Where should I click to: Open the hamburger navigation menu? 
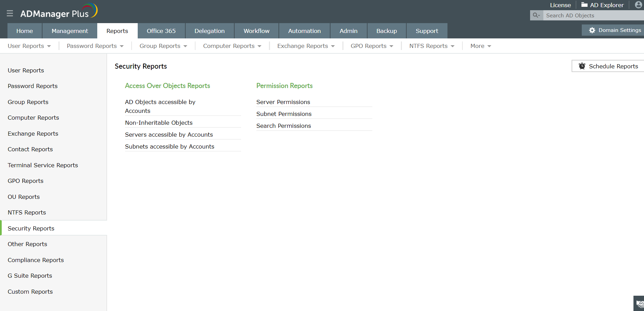[x=10, y=13]
